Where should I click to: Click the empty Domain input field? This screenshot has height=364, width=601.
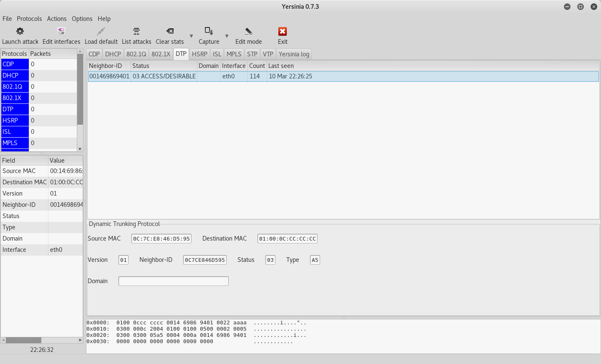tap(174, 281)
